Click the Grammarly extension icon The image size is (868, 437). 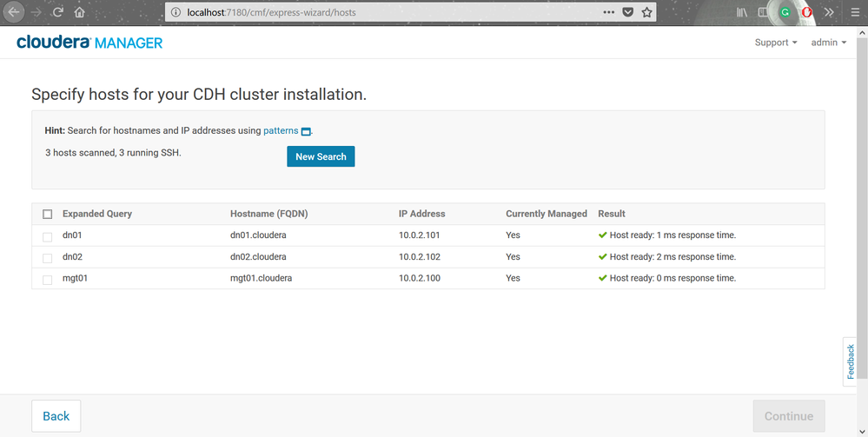tap(785, 13)
